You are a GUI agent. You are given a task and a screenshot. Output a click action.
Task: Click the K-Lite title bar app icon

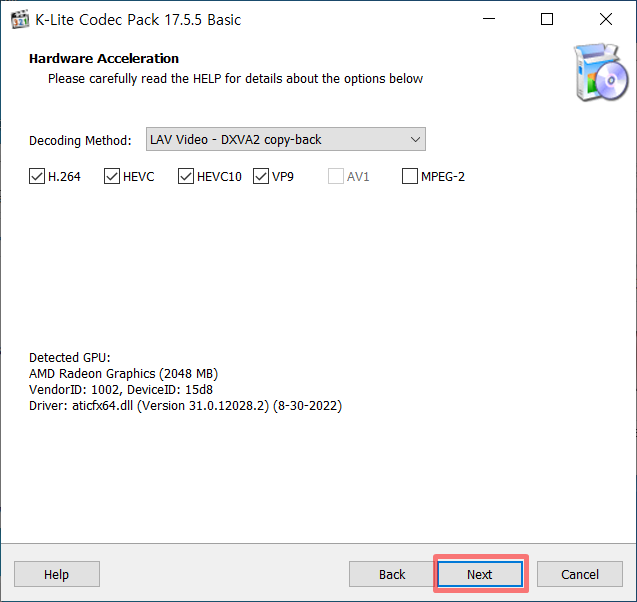[x=20, y=20]
